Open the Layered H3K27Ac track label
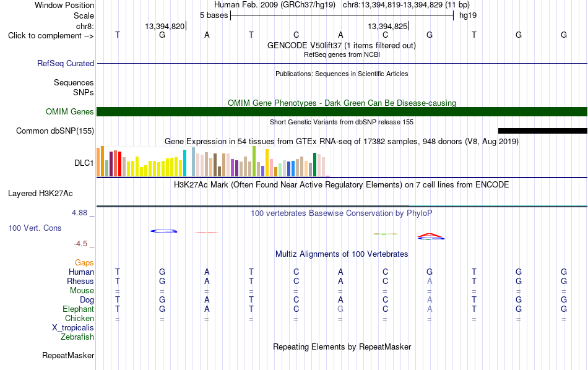The image size is (588, 370). [x=40, y=194]
